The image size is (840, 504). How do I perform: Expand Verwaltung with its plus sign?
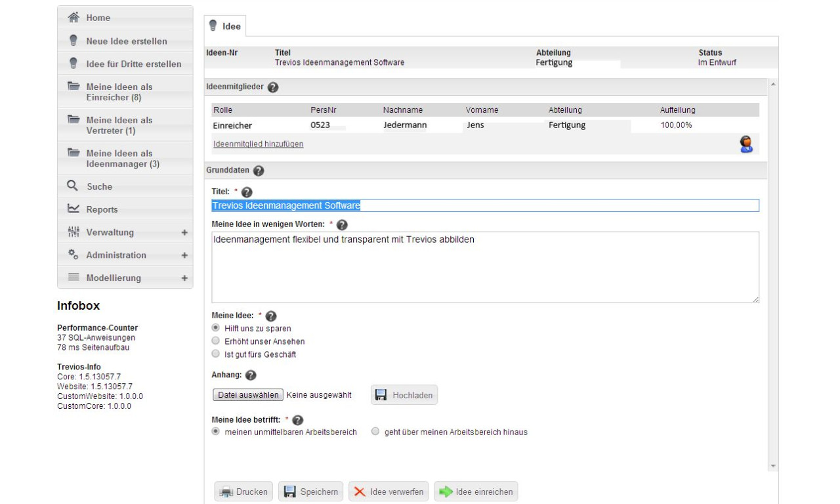(184, 232)
